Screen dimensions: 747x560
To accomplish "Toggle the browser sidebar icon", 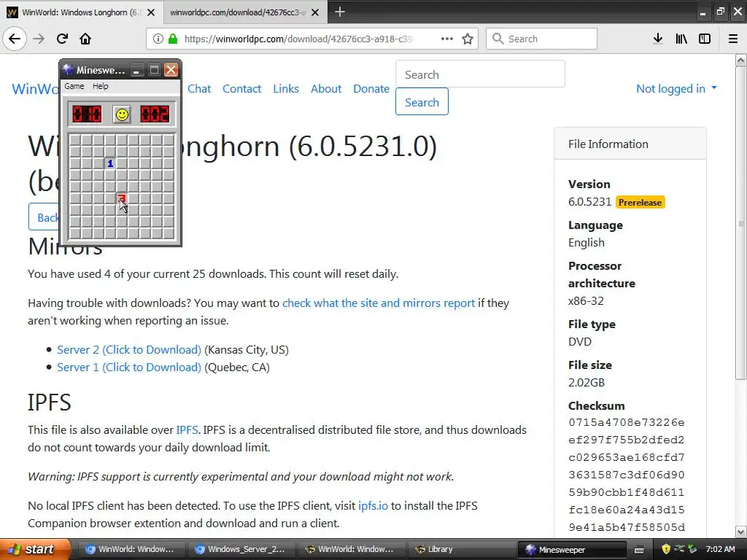I will [705, 39].
